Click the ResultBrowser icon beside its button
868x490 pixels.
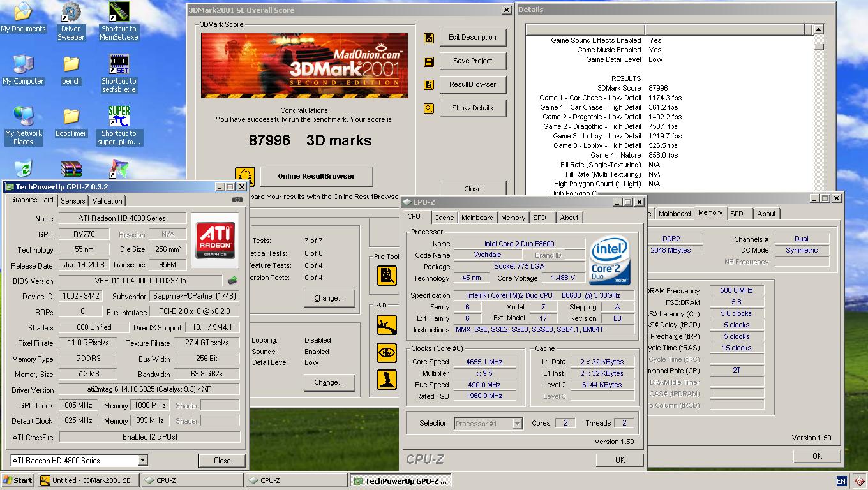coord(429,85)
